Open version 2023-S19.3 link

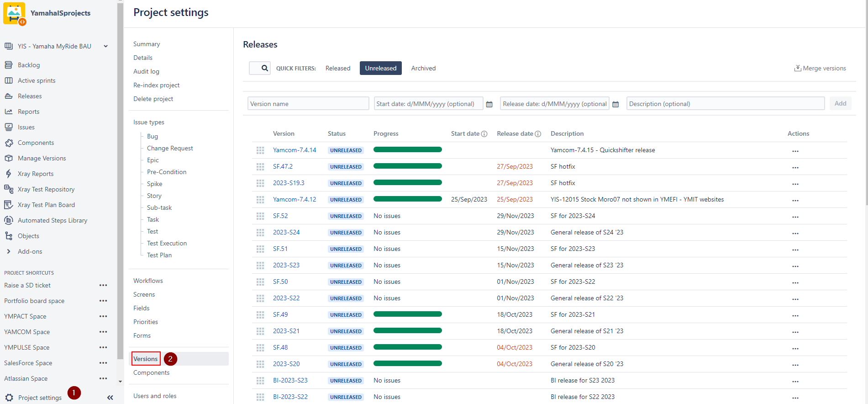(x=289, y=183)
